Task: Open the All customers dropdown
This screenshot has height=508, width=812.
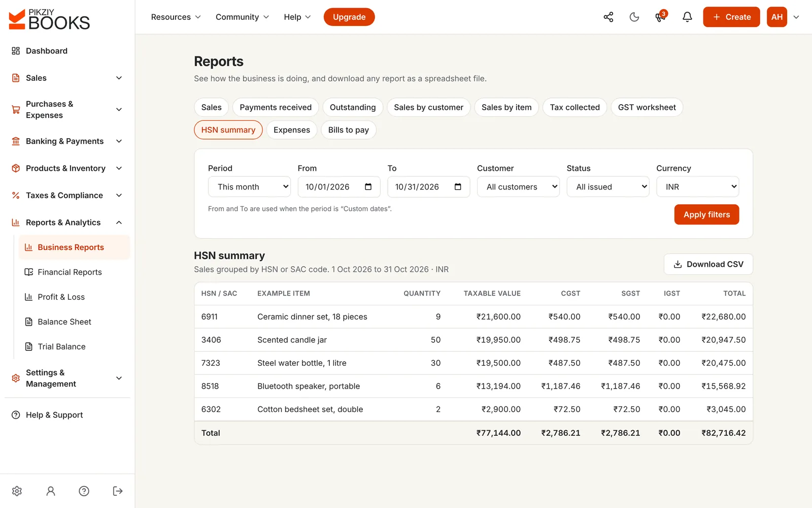Action: pos(518,187)
